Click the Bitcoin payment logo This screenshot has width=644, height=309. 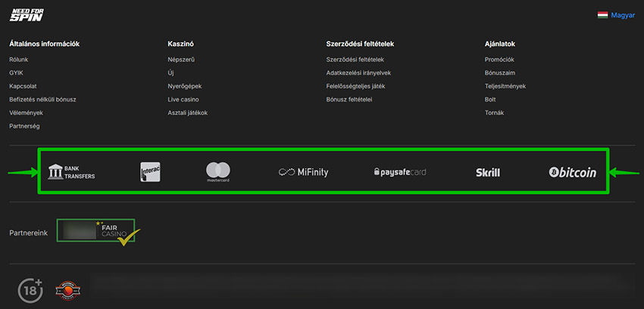[572, 172]
